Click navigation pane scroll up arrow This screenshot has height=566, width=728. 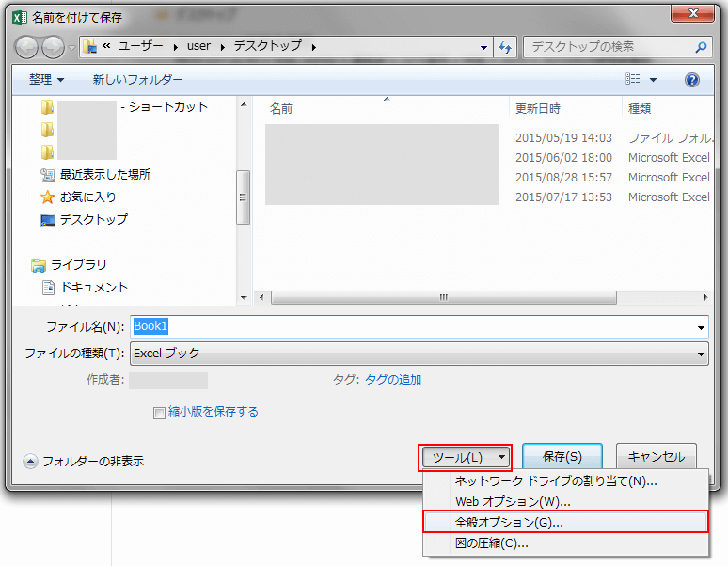coord(244,105)
